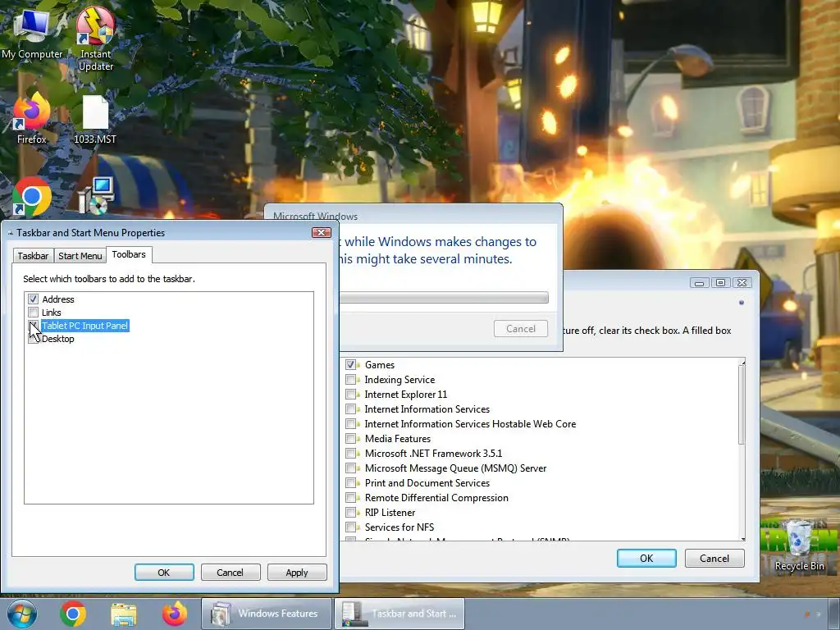Toggle the Links toolbar checkbox
This screenshot has width=840, height=630.
(x=33, y=313)
